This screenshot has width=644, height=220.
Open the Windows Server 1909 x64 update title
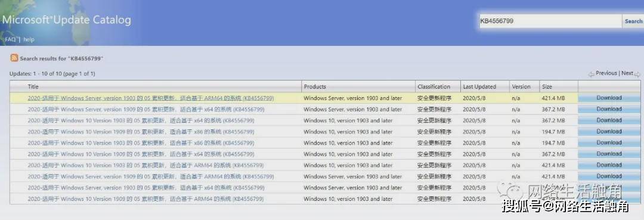coord(146,110)
